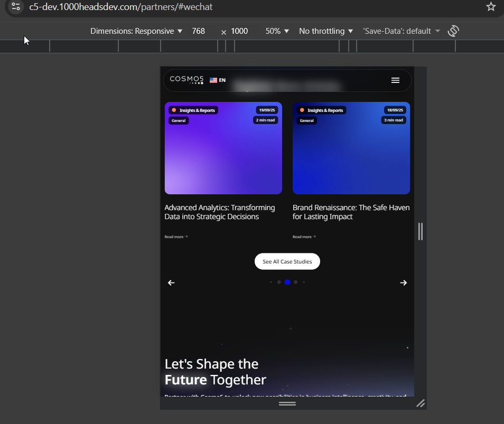504x424 pixels.
Task: Click the 3 min read badge
Action: click(x=394, y=120)
